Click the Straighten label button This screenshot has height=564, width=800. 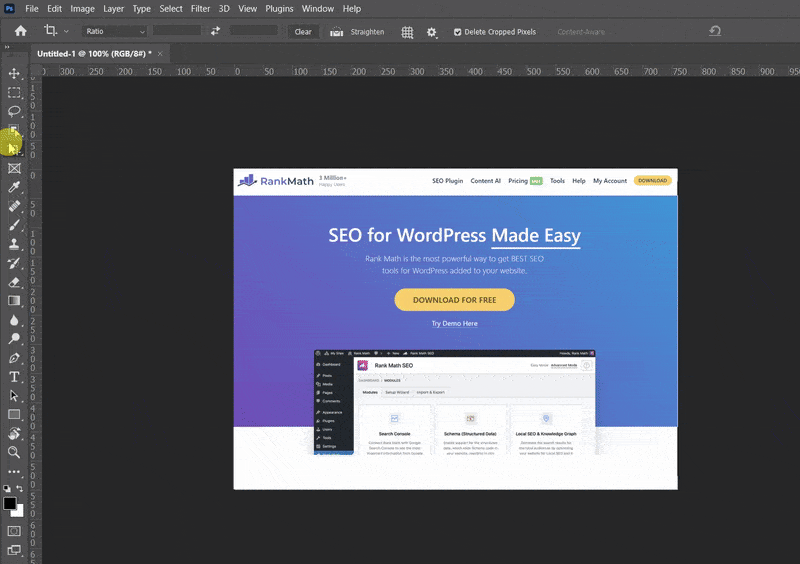click(367, 32)
